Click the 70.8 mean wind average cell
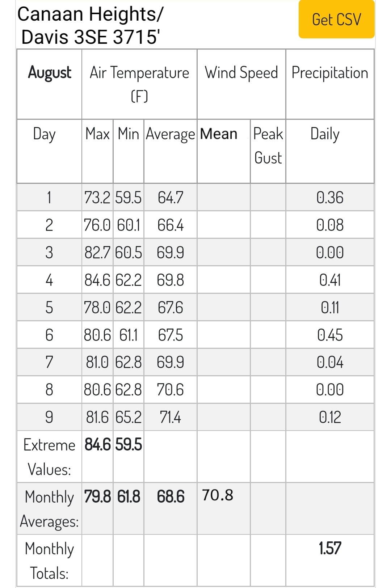This screenshot has height=588, width=391. [218, 495]
